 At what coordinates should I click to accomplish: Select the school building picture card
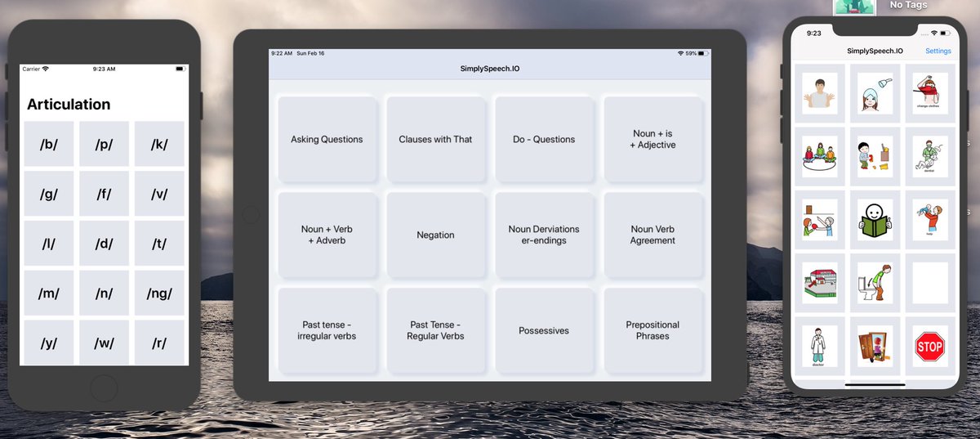pyautogui.click(x=819, y=283)
